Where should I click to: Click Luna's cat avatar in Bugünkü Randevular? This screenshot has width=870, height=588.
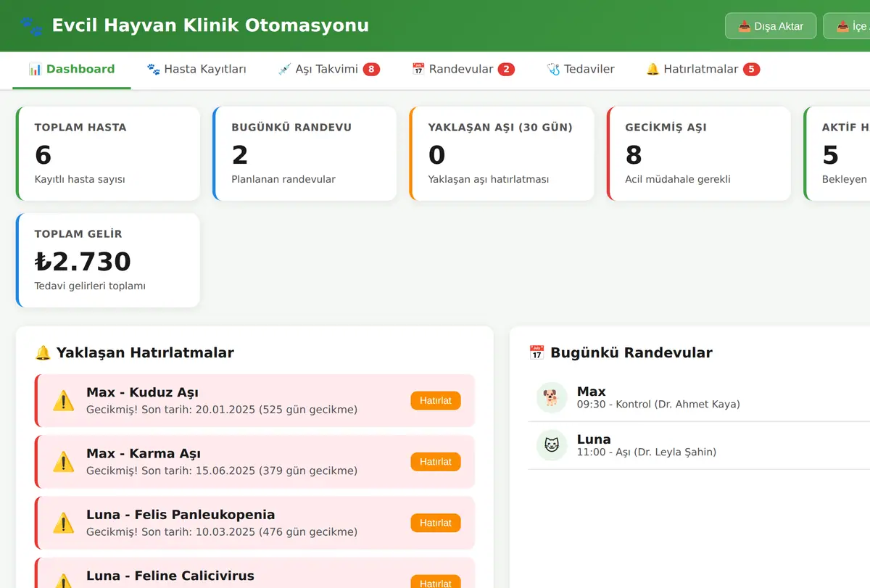pyautogui.click(x=552, y=445)
